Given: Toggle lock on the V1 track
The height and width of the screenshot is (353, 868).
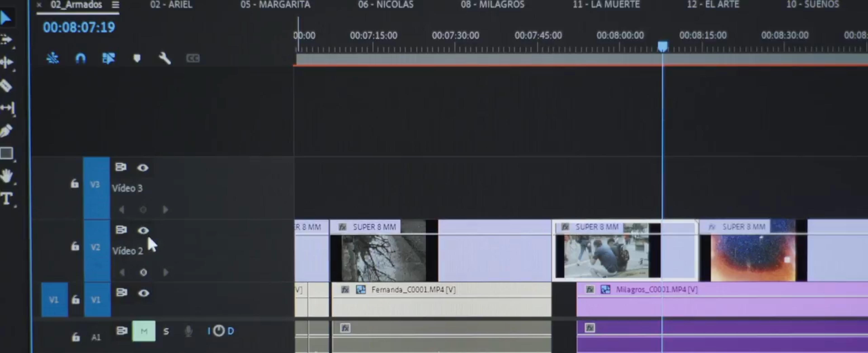Looking at the screenshot, I should 76,300.
